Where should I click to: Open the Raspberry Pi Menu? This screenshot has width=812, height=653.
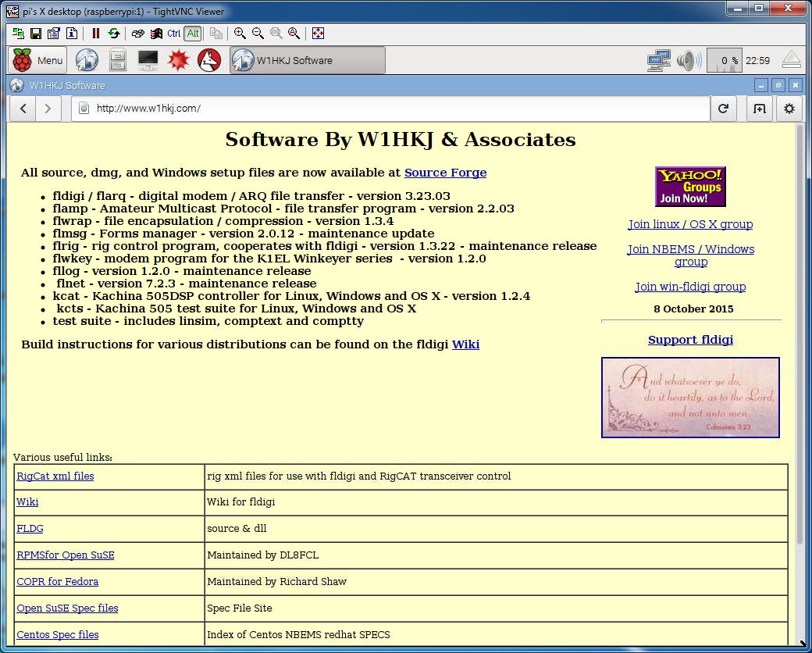pos(37,61)
